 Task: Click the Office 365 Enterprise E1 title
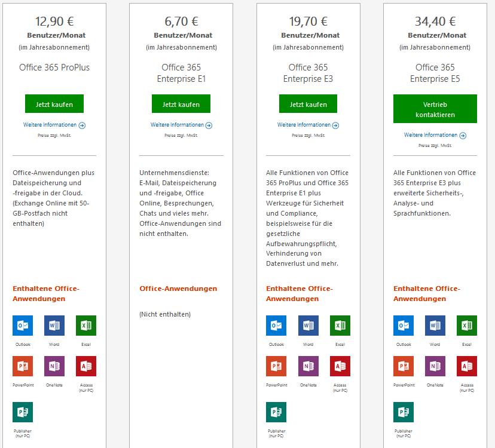coord(181,73)
